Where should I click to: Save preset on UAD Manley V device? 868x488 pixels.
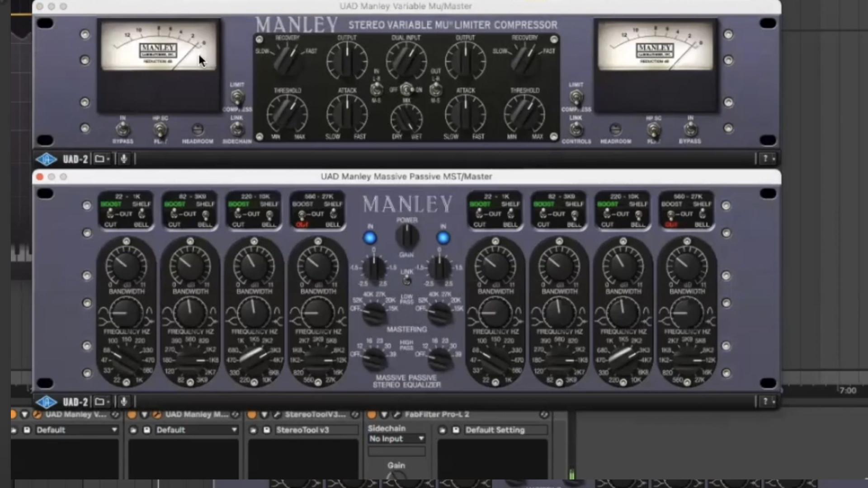(27, 430)
